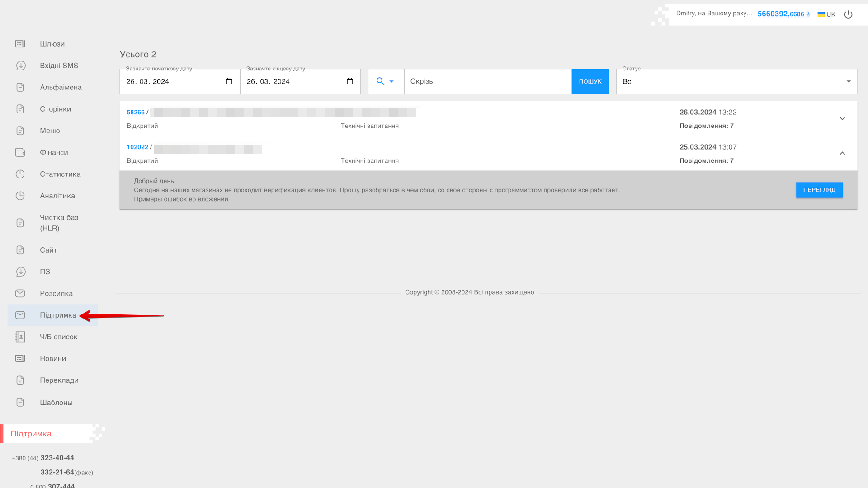Viewport: 868px width, 488px height.
Task: Go to the Аналітика menu item
Action: coord(57,196)
